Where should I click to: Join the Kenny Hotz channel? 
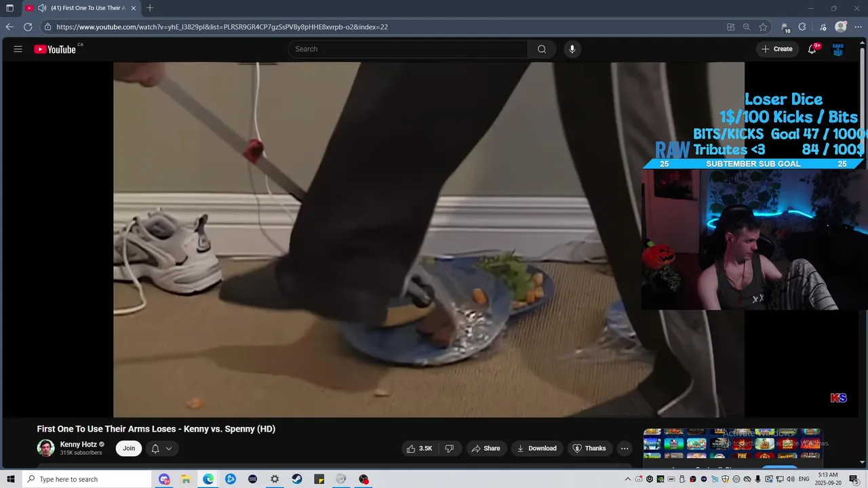(129, 448)
